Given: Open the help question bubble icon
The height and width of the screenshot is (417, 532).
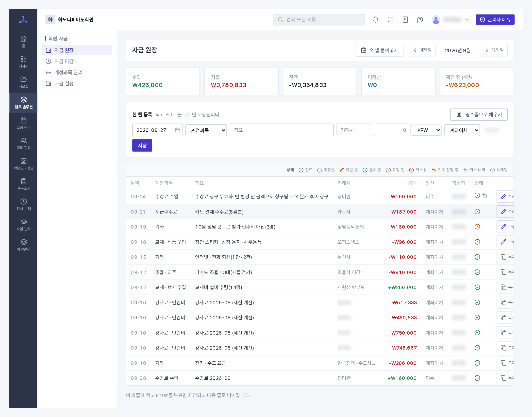Looking at the screenshot, I should pos(420,20).
